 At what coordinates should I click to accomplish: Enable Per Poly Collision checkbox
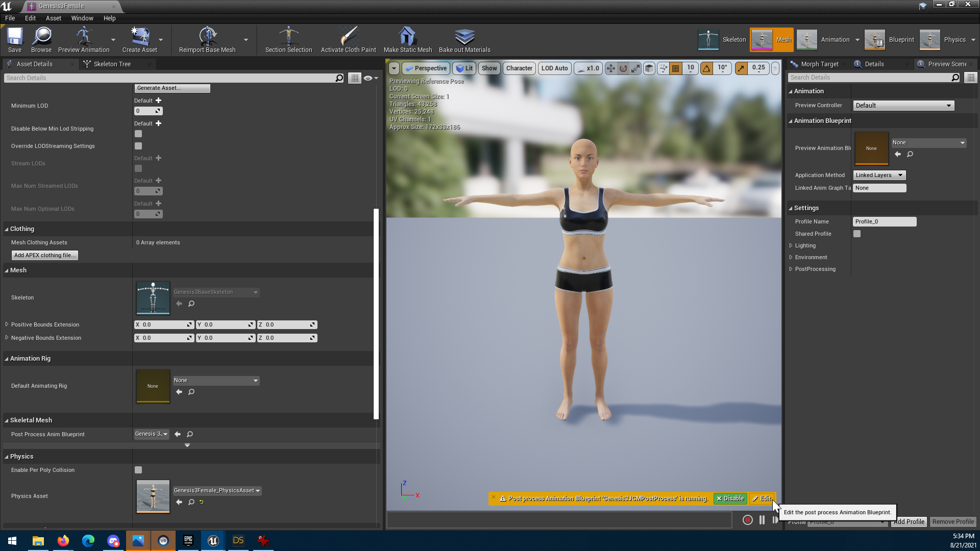pos(138,470)
